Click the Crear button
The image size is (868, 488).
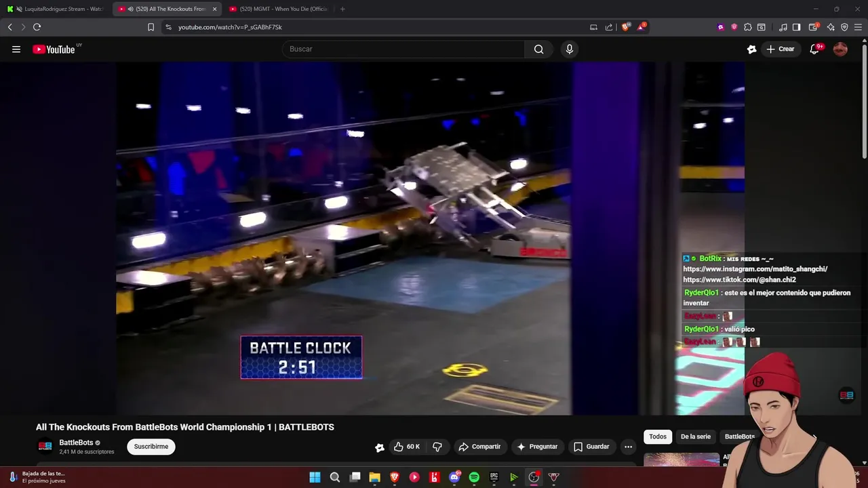[x=780, y=49]
